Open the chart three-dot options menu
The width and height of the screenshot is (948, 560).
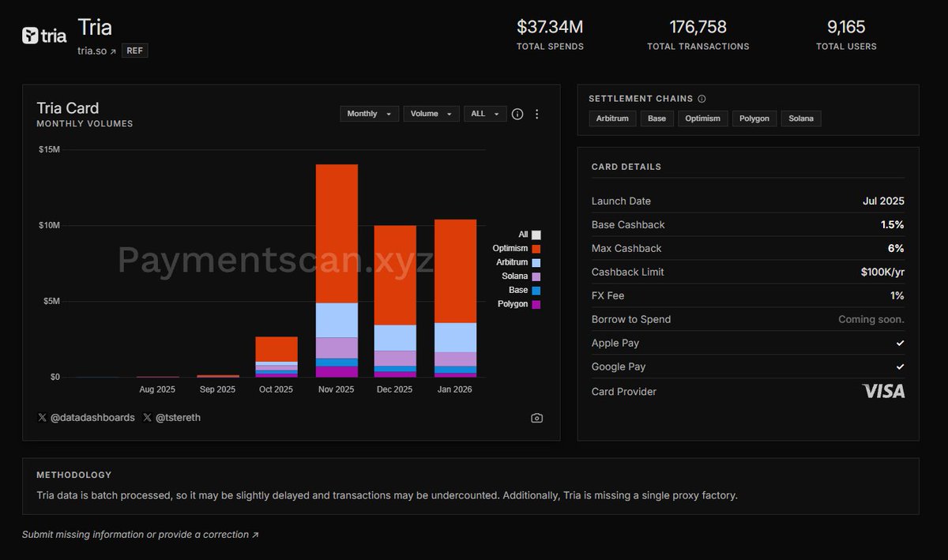537,114
